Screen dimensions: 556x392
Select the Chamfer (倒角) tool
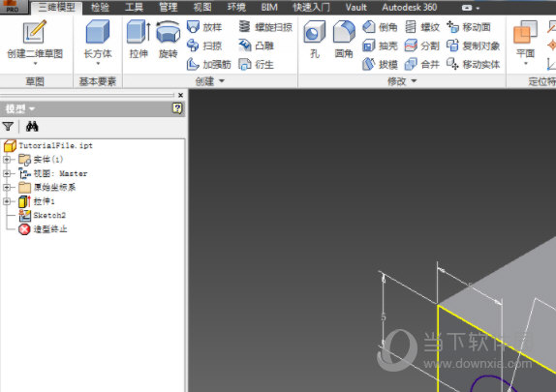(x=380, y=27)
